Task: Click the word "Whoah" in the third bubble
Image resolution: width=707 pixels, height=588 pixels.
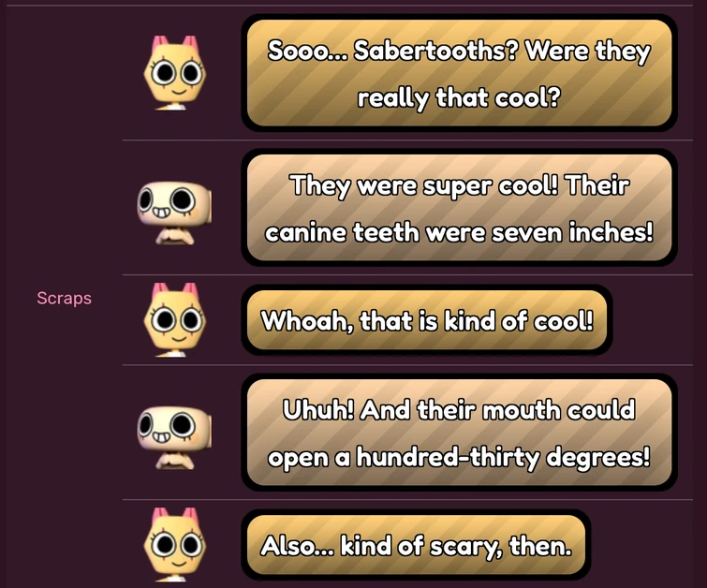Action: click(x=307, y=321)
